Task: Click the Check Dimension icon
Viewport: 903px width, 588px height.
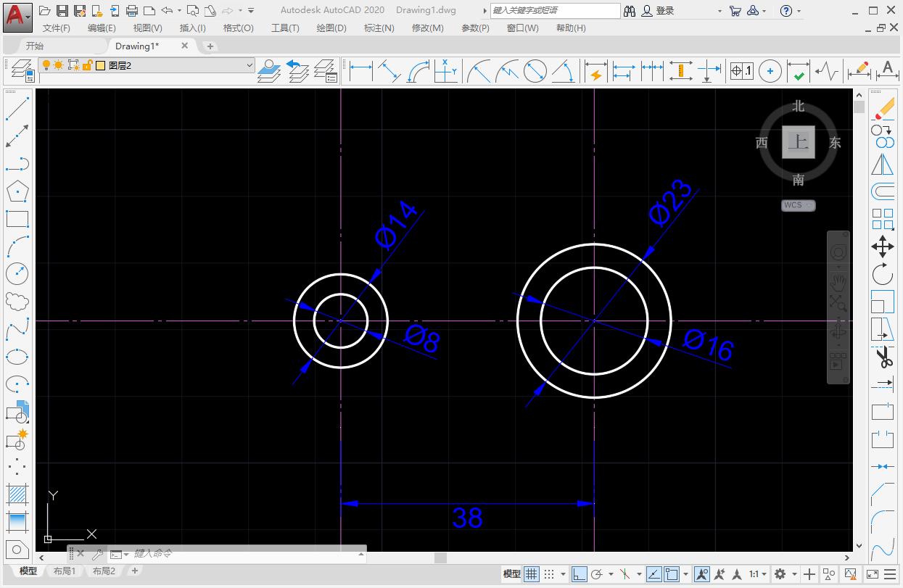Action: coord(799,72)
